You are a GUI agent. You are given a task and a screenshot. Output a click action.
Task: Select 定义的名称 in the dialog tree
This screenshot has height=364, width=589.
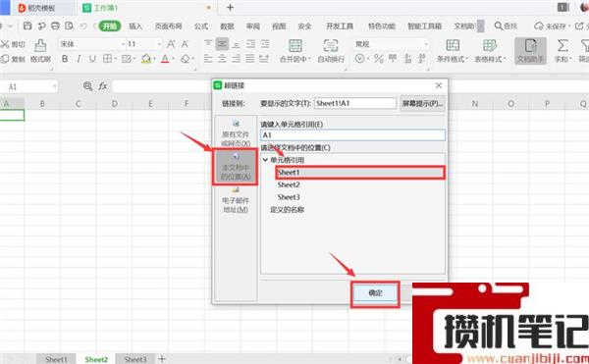click(287, 209)
